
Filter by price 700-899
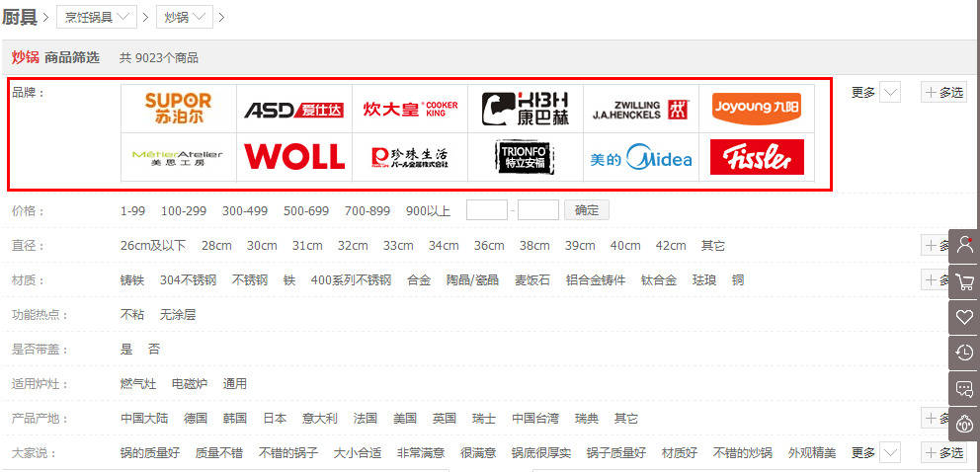(367, 211)
